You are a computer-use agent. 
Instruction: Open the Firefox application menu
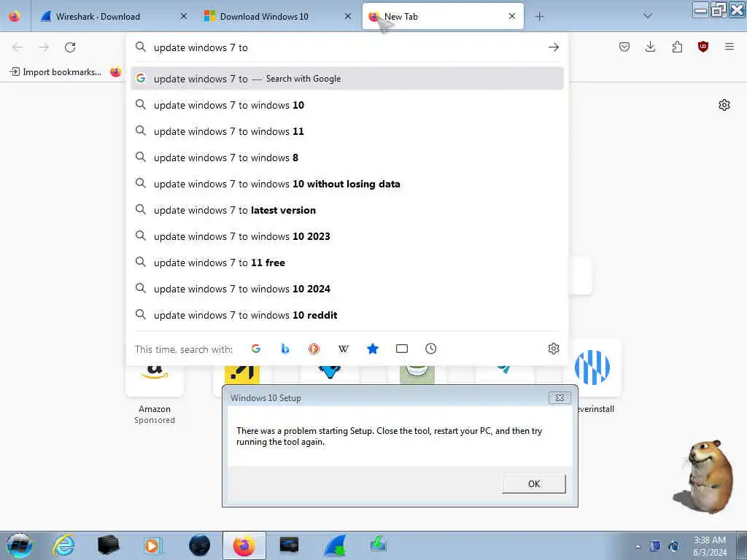[x=729, y=47]
